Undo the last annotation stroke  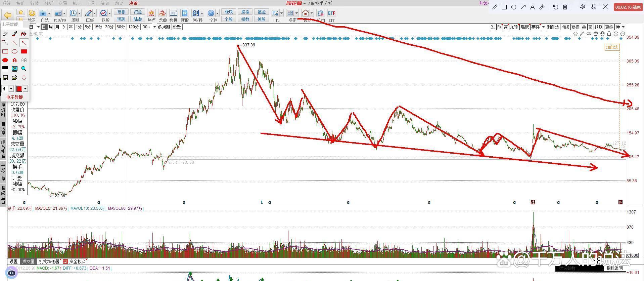click(x=555, y=7)
